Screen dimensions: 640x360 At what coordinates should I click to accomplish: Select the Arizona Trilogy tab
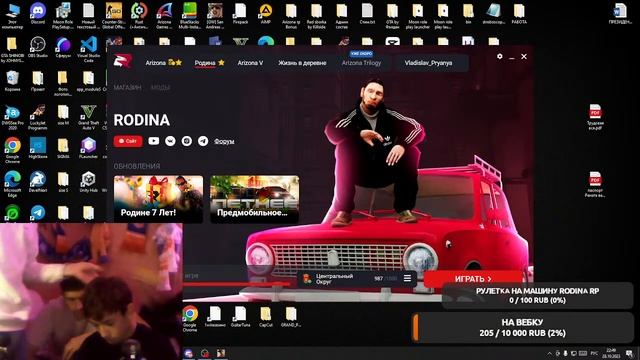[x=361, y=63]
